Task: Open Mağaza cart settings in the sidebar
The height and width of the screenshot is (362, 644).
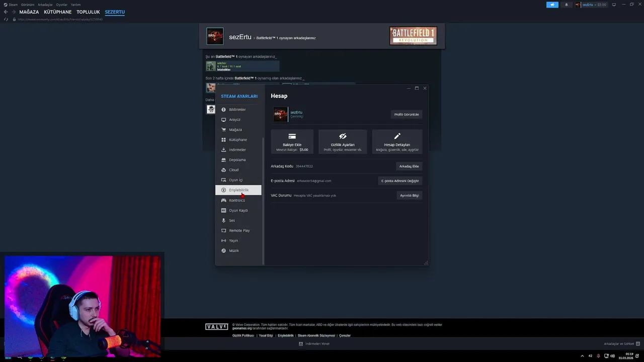Action: click(x=238, y=130)
